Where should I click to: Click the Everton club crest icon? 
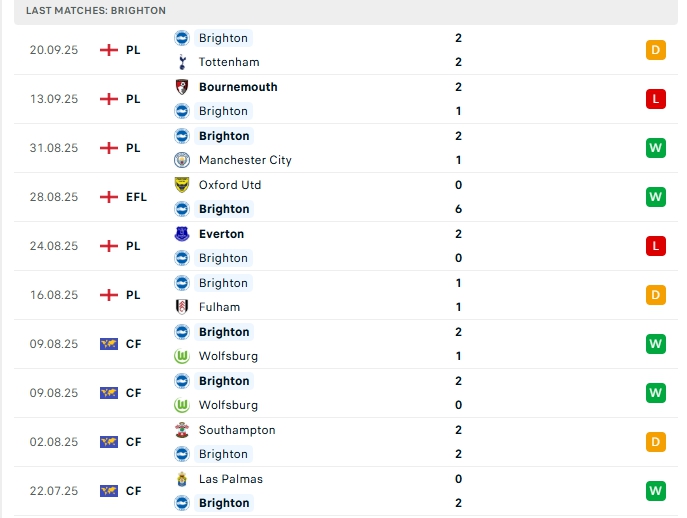tap(182, 234)
